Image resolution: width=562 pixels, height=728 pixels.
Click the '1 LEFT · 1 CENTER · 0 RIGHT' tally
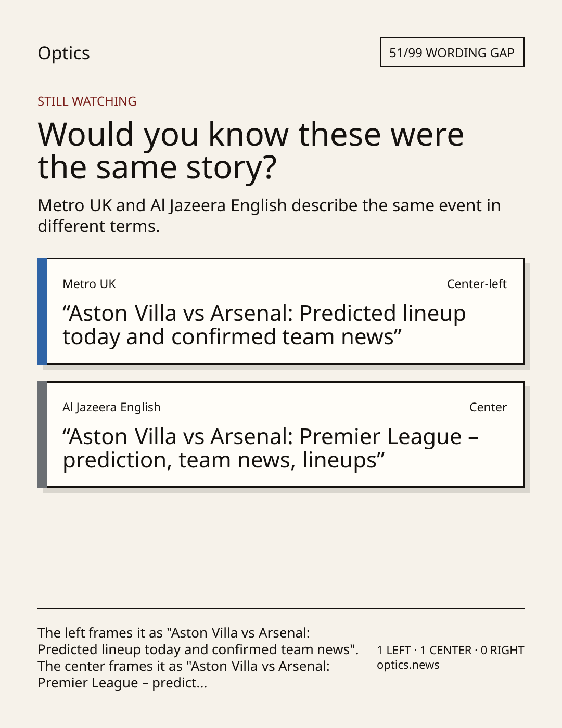[451, 650]
